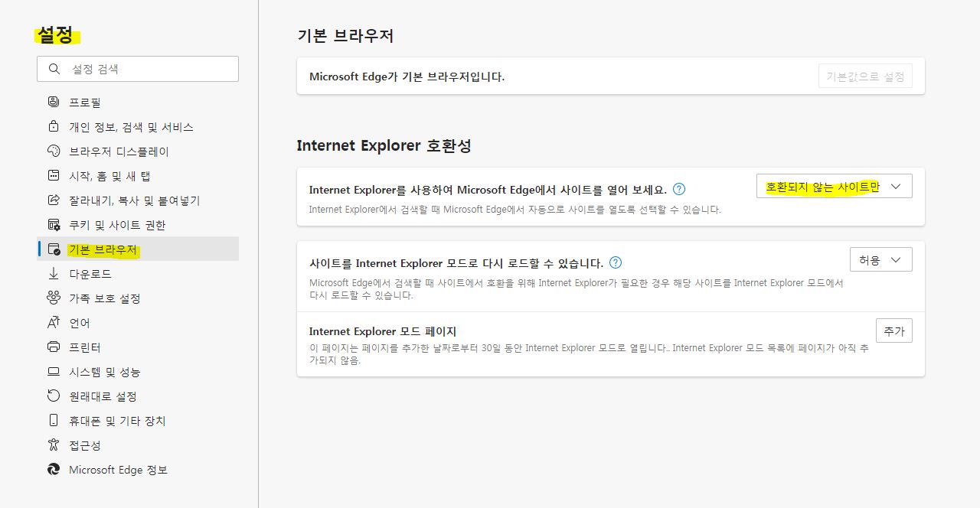Screen dimensions: 980x508
Task: Select '잘라내기, 복사 및 붙여넣기' in the sidebar
Action: [x=134, y=200]
